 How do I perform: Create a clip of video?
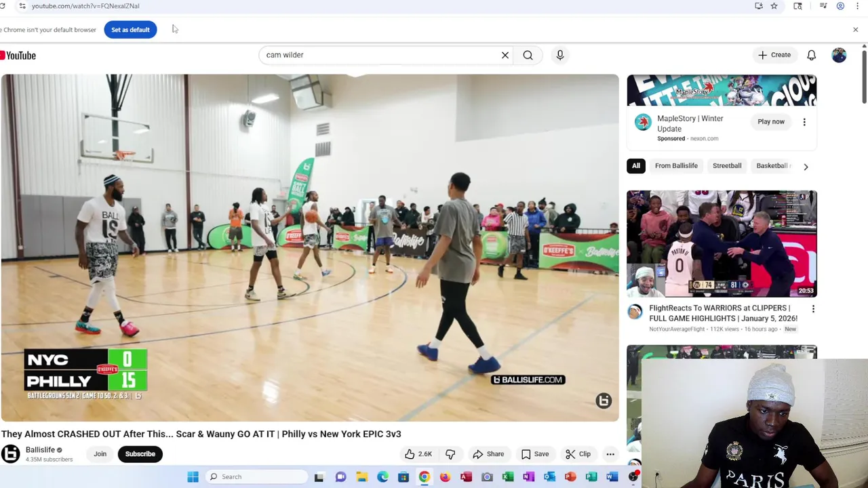578,454
